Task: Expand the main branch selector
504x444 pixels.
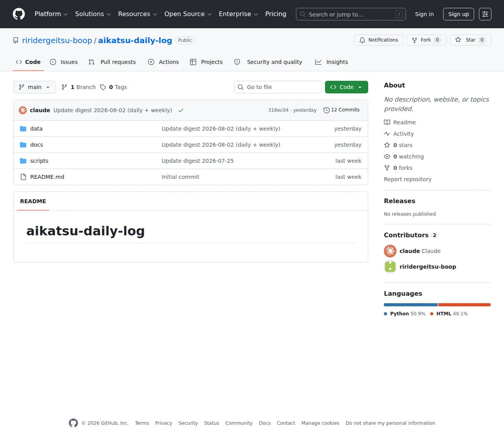Action: coord(35,87)
